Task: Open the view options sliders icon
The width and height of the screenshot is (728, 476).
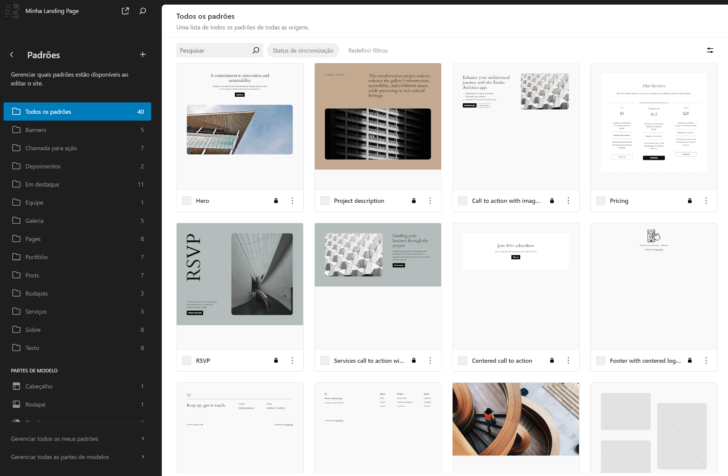Action: 710,50
